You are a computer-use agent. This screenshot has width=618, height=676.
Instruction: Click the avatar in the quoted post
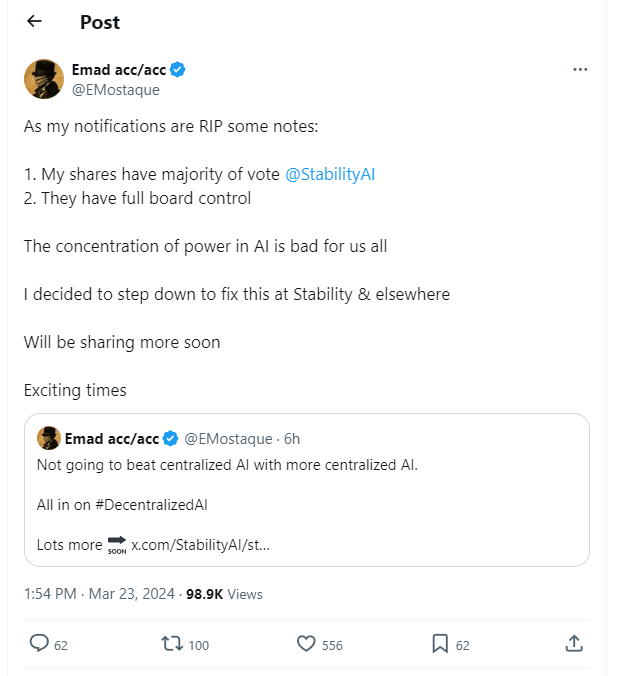48,438
